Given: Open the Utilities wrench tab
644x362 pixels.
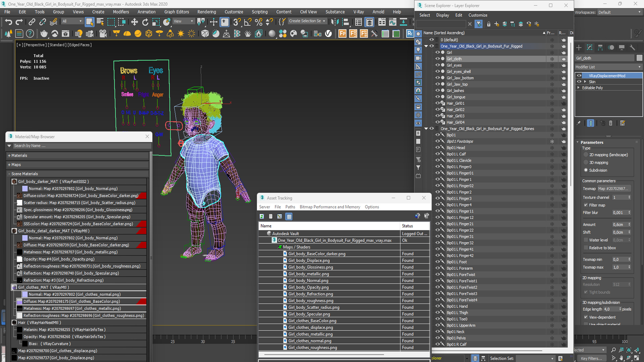Looking at the screenshot, I should tap(633, 47).
